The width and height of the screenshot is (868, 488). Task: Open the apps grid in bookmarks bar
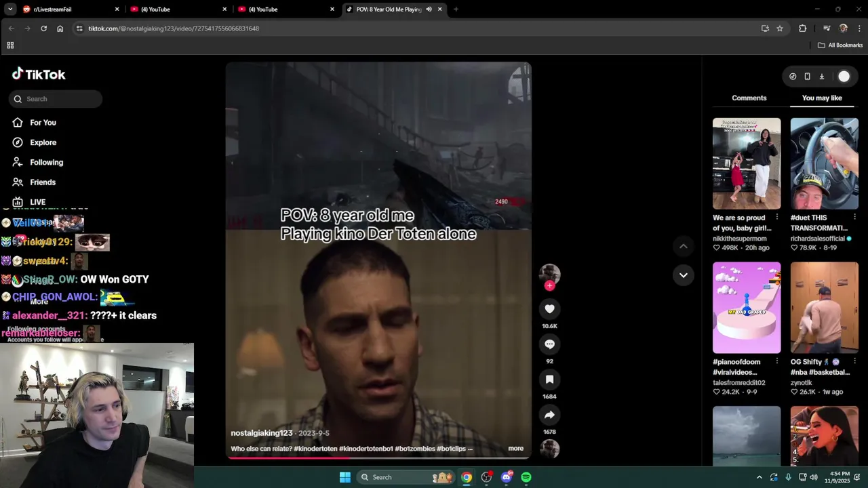(x=10, y=45)
